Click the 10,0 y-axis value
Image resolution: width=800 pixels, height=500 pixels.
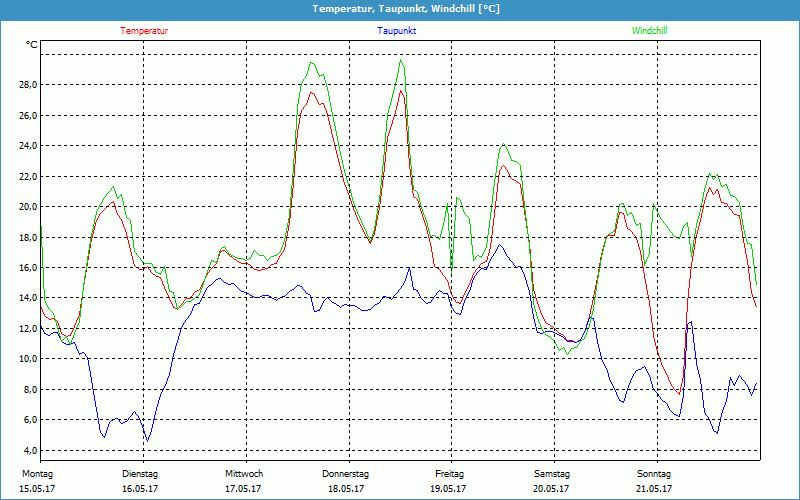click(28, 359)
